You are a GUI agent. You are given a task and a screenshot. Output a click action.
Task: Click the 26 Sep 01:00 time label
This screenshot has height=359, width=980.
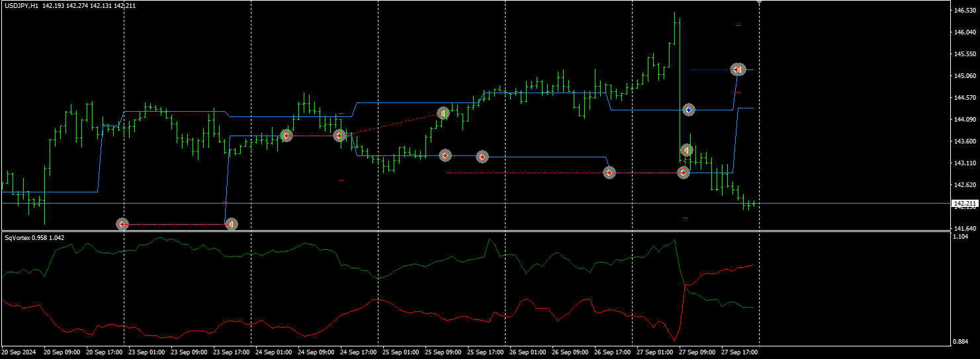pyautogui.click(x=527, y=352)
